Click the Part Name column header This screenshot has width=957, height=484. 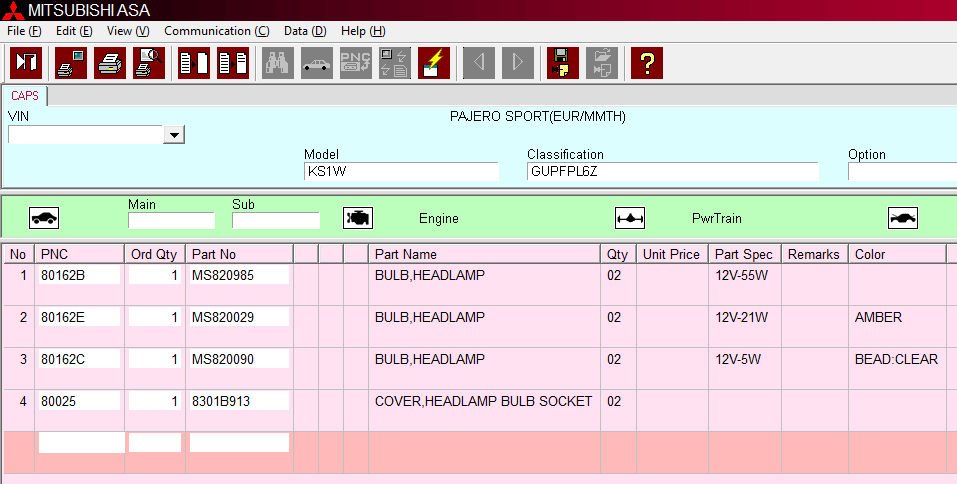click(485, 255)
